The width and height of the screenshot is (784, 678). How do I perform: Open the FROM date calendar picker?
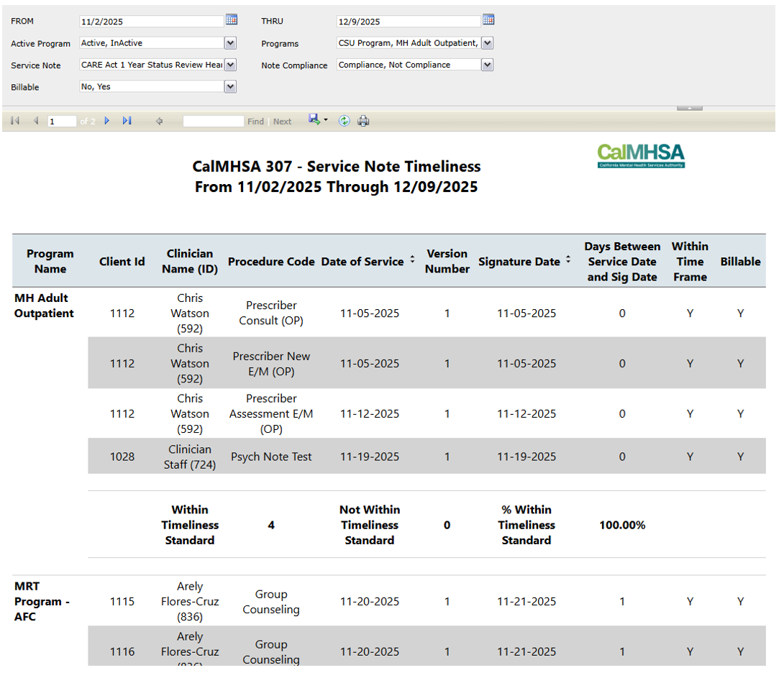pos(231,19)
